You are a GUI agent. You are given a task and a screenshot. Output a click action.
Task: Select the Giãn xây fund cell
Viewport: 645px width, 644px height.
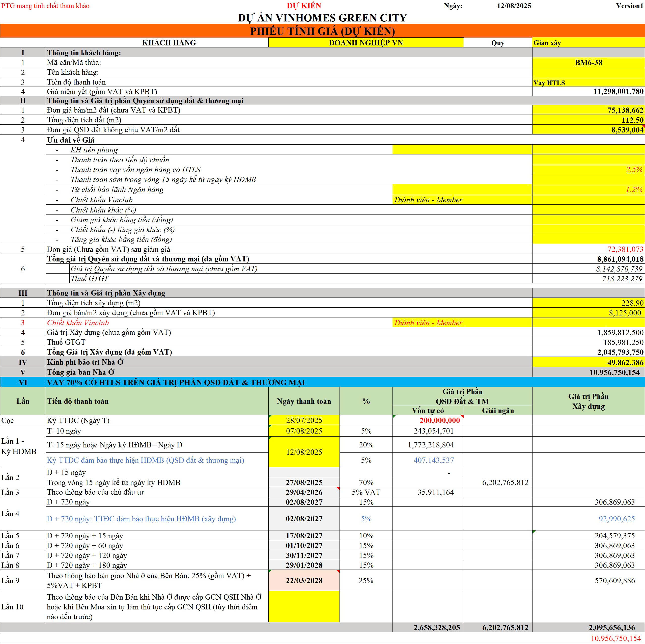(x=588, y=43)
